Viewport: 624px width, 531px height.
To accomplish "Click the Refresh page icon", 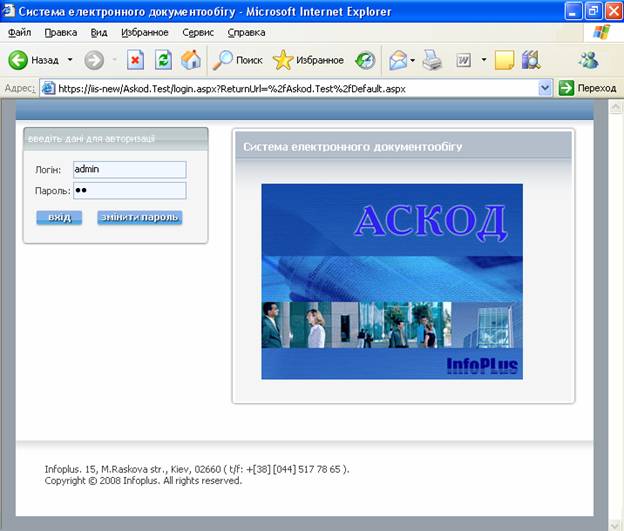I will click(x=163, y=60).
